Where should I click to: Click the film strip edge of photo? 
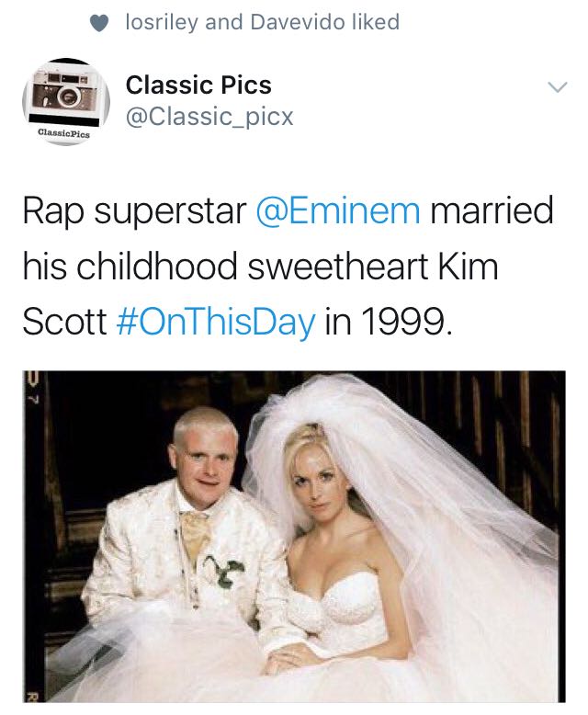coord(34,537)
